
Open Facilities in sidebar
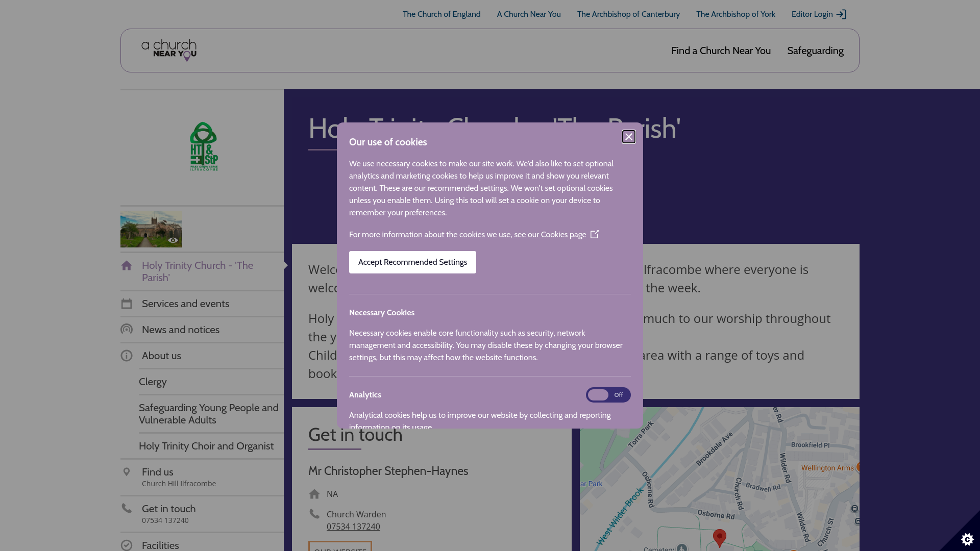[160, 545]
